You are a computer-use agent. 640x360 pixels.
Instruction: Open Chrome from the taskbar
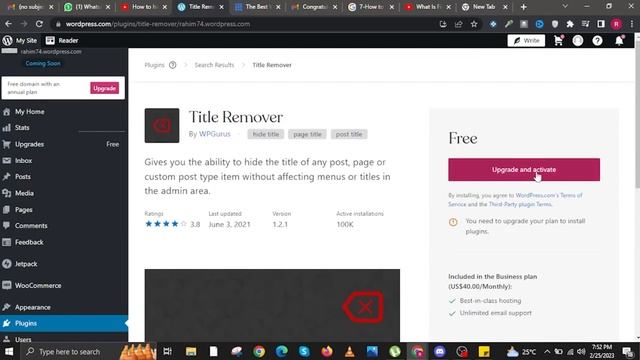(x=259, y=351)
